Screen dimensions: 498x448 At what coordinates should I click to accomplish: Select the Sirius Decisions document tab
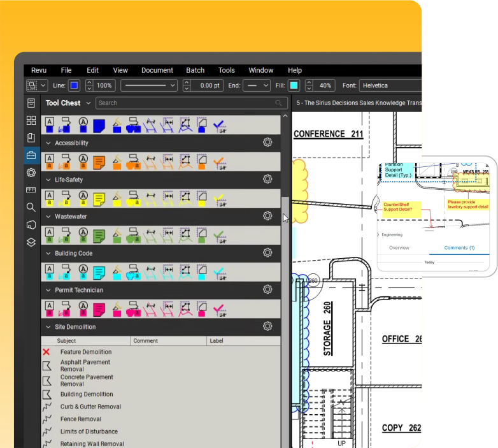(359, 103)
